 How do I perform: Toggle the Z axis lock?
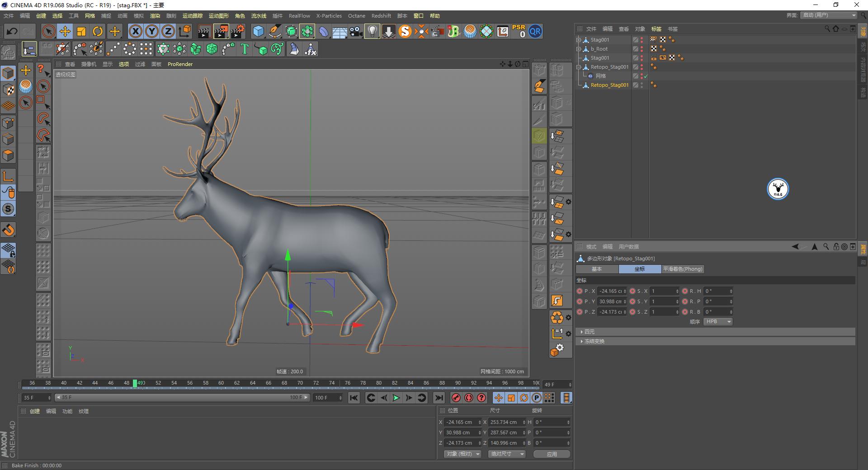(x=168, y=31)
